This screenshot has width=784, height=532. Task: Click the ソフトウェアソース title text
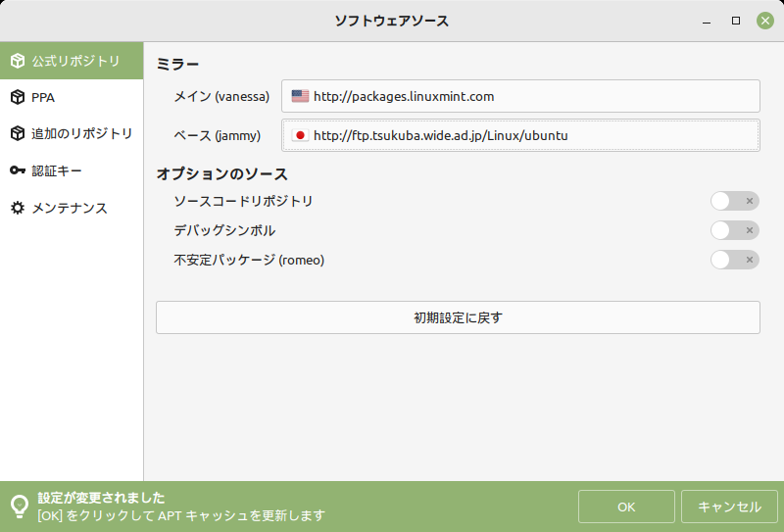pyautogui.click(x=392, y=21)
